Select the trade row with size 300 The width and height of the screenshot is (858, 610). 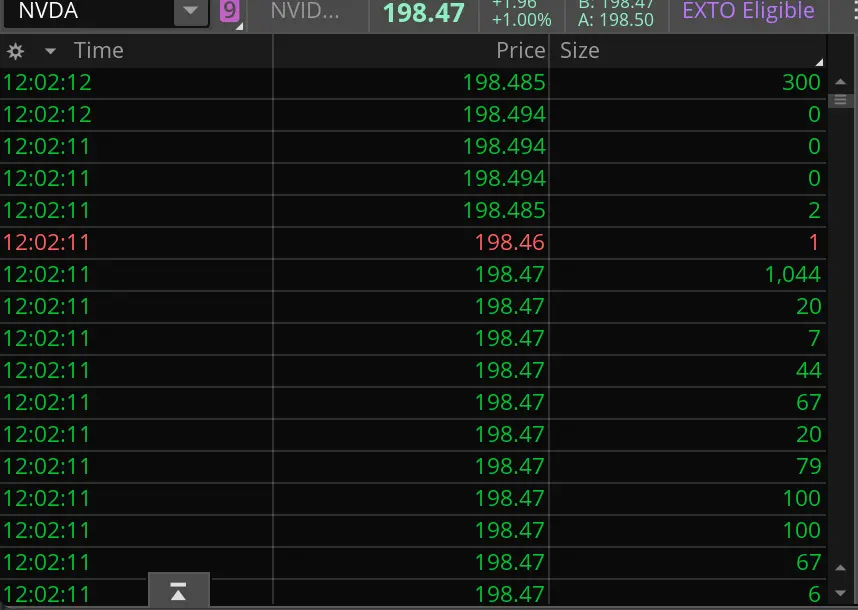413,83
